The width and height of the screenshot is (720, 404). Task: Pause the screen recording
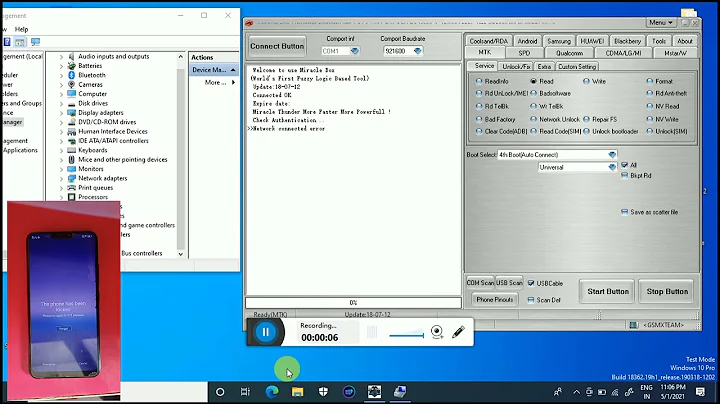[x=265, y=332]
